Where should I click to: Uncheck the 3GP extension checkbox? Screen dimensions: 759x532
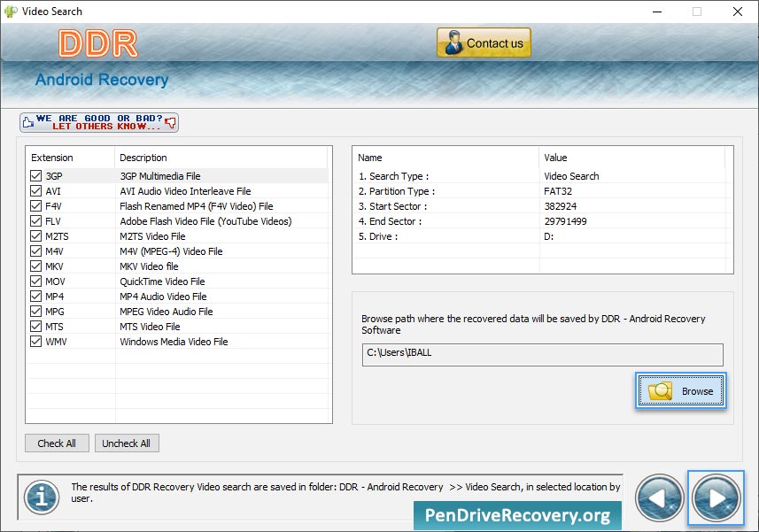click(35, 176)
